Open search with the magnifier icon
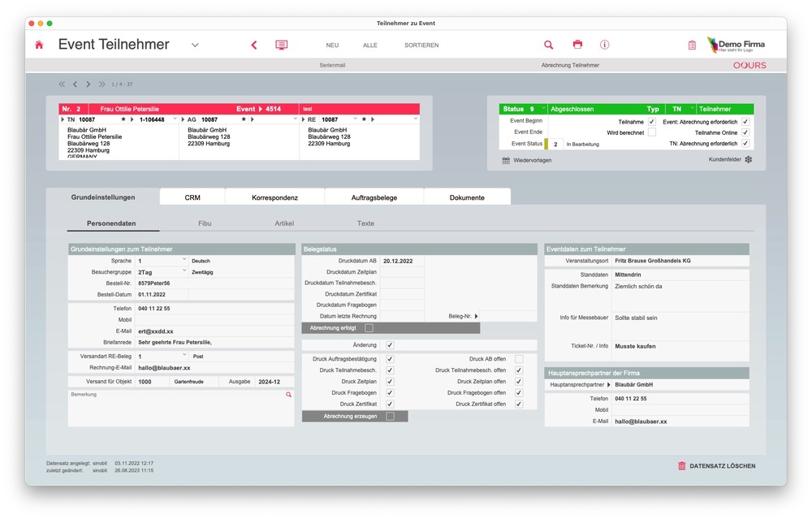 point(548,45)
